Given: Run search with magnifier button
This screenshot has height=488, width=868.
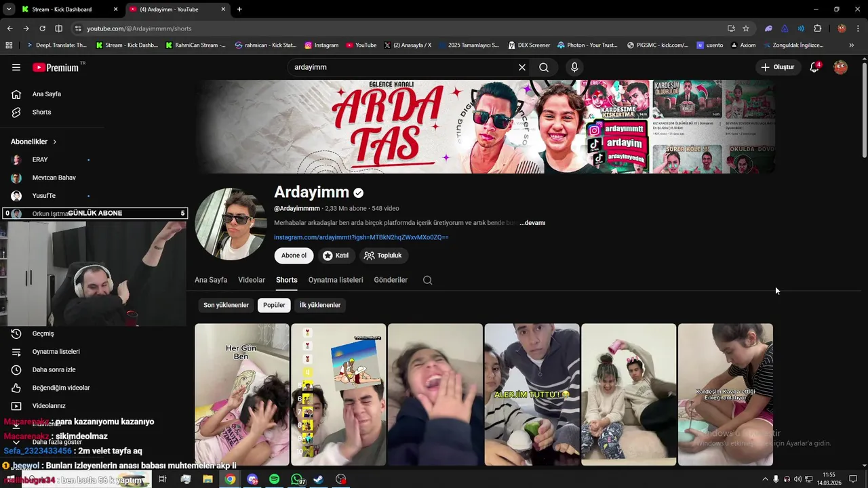Looking at the screenshot, I should point(544,67).
